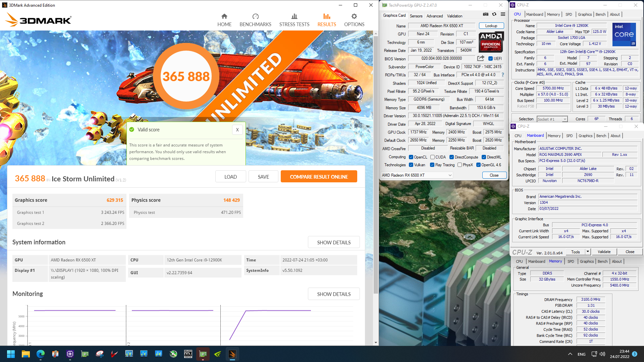
Task: Click the 3DMark scrollbar down arrow
Action: pos(376,343)
